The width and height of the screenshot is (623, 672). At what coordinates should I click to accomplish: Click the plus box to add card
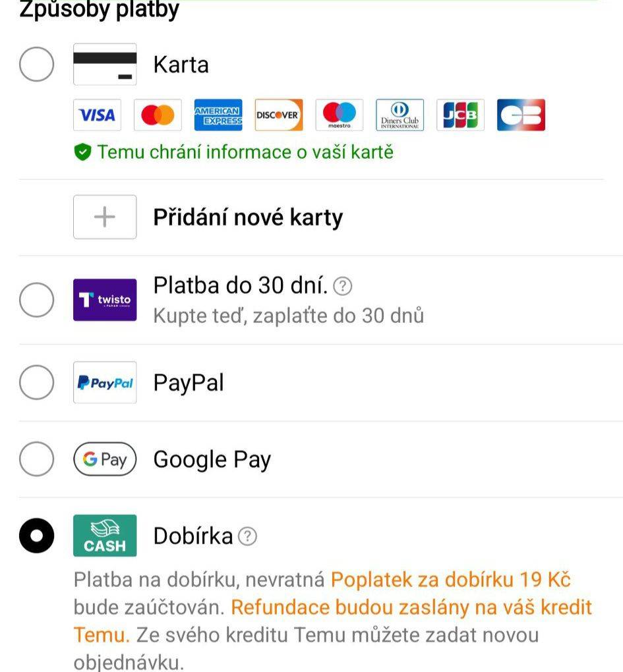pyautogui.click(x=105, y=217)
